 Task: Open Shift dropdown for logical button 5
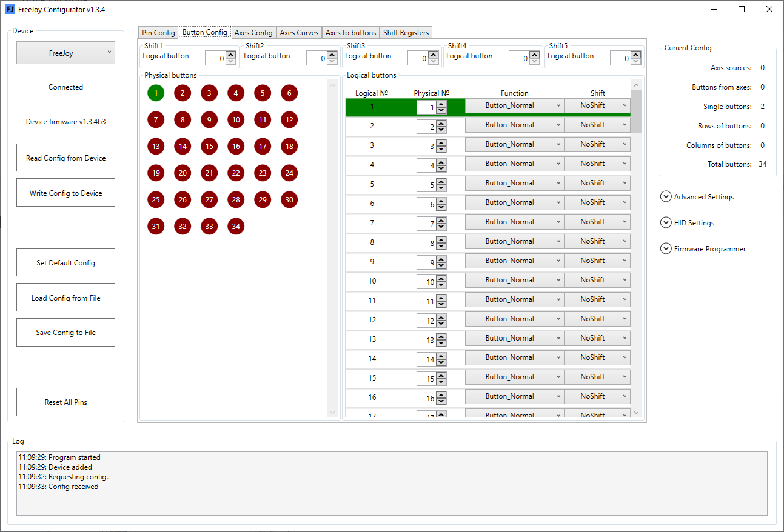pyautogui.click(x=597, y=183)
